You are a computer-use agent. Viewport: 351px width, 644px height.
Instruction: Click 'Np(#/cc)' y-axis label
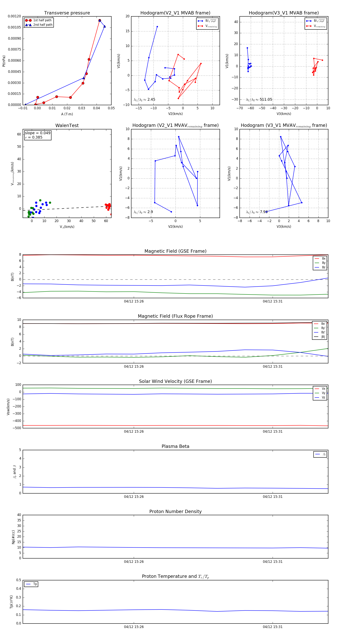pyautogui.click(x=13, y=537)
